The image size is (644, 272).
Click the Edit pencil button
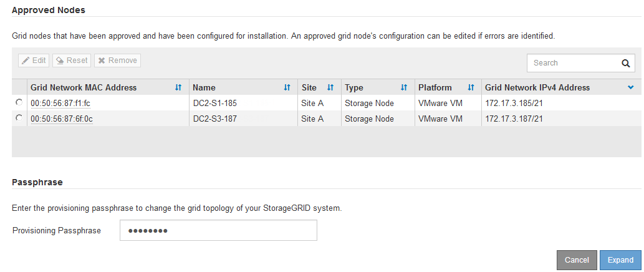click(x=34, y=61)
